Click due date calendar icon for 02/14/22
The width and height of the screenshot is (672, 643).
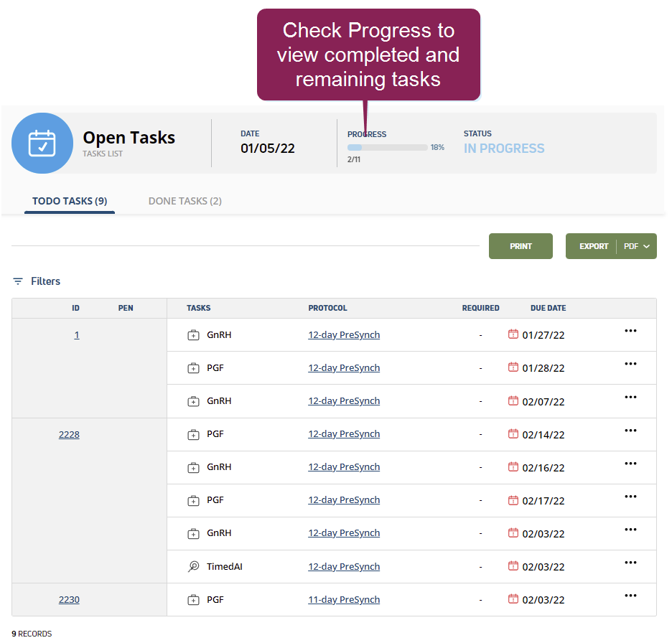(x=513, y=433)
